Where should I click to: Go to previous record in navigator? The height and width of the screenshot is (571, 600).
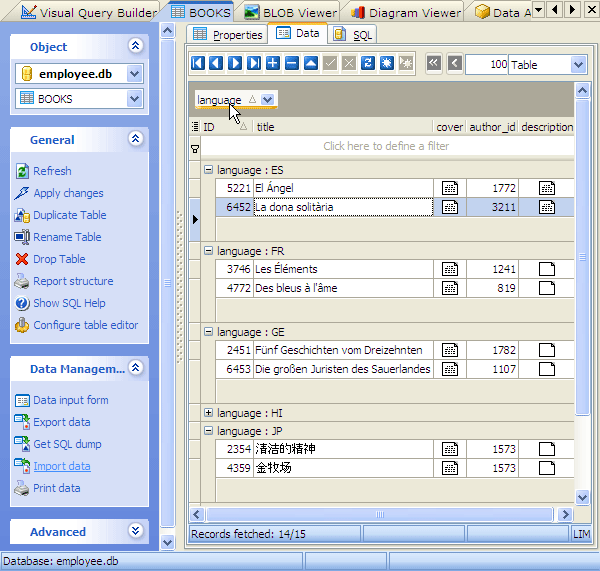[216, 63]
